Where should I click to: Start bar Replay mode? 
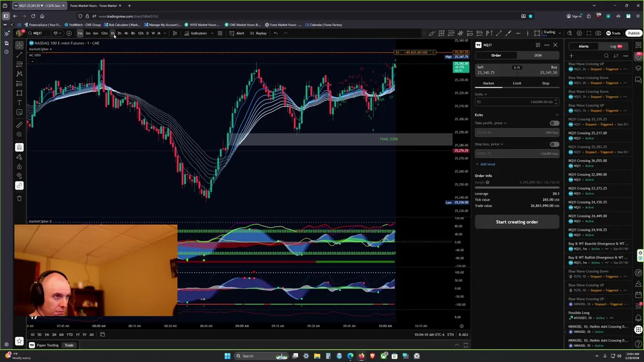pos(258,33)
